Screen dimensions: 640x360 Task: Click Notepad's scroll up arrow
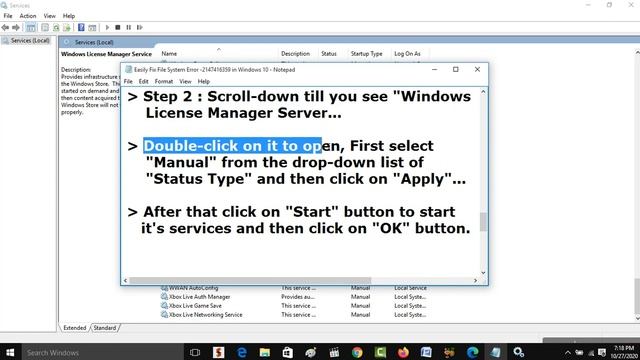click(483, 92)
